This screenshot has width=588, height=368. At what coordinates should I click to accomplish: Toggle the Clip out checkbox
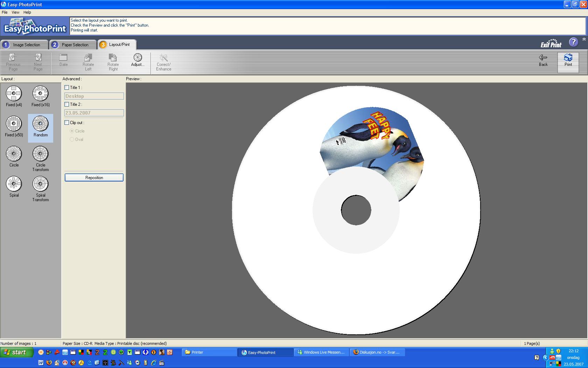[x=67, y=123]
